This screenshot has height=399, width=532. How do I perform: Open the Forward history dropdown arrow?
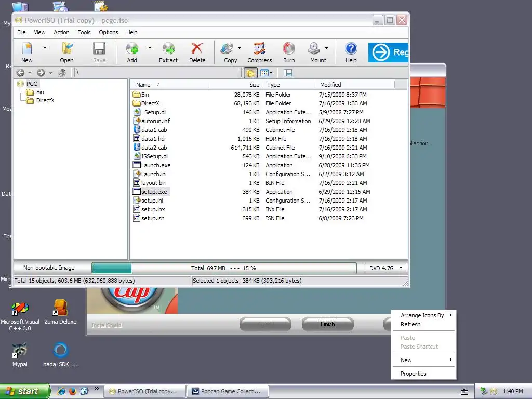click(x=50, y=73)
